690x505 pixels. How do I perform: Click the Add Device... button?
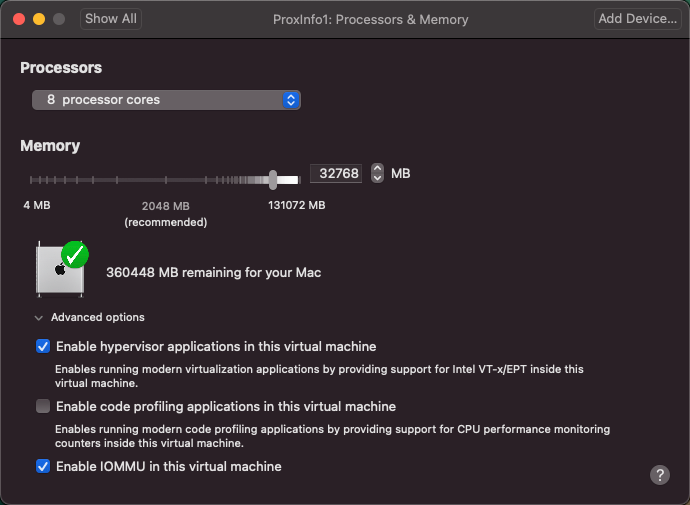pyautogui.click(x=638, y=19)
